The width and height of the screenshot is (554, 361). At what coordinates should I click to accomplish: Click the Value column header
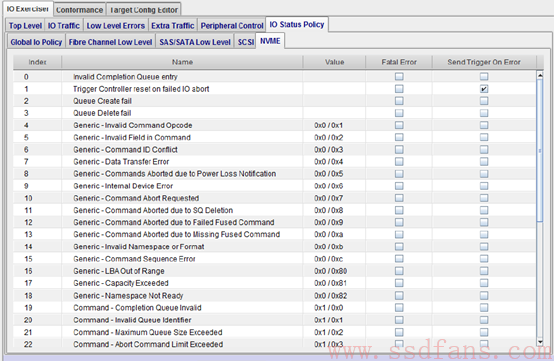coord(334,62)
